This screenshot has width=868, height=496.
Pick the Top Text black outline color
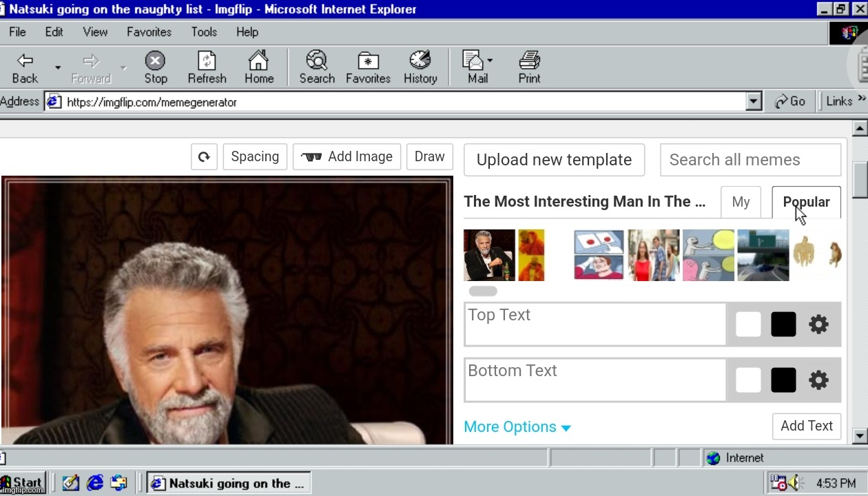tap(783, 324)
